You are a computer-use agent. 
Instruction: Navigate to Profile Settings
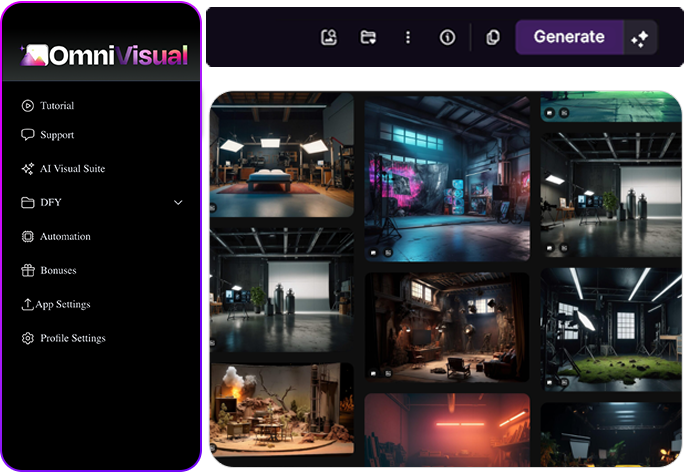72,339
